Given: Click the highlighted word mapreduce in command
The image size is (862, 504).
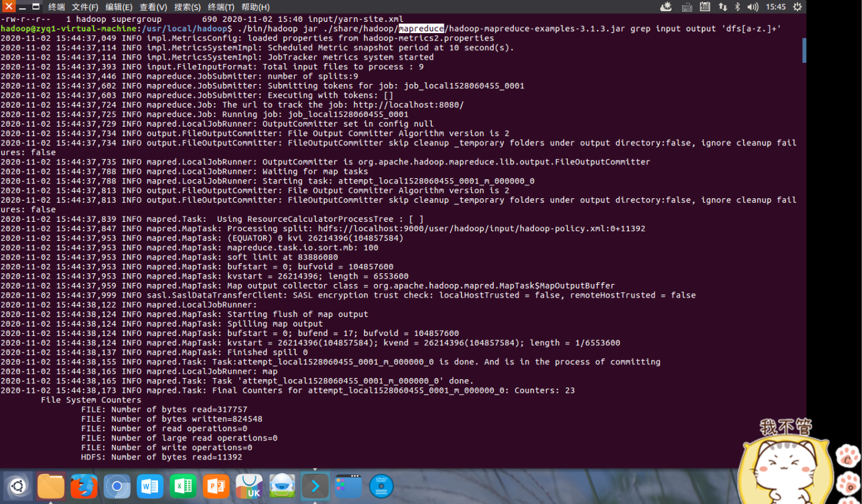Looking at the screenshot, I should [x=421, y=28].
